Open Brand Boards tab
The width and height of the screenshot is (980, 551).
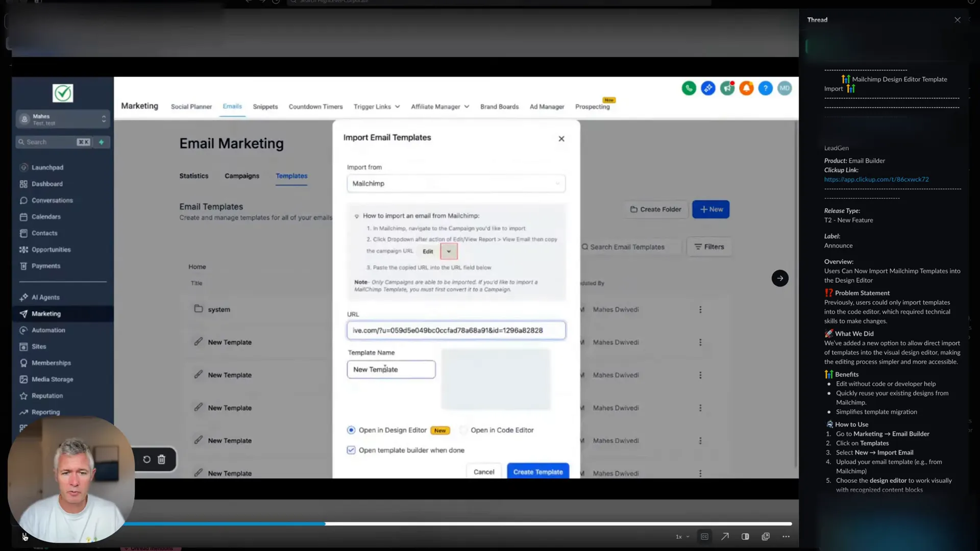499,107
